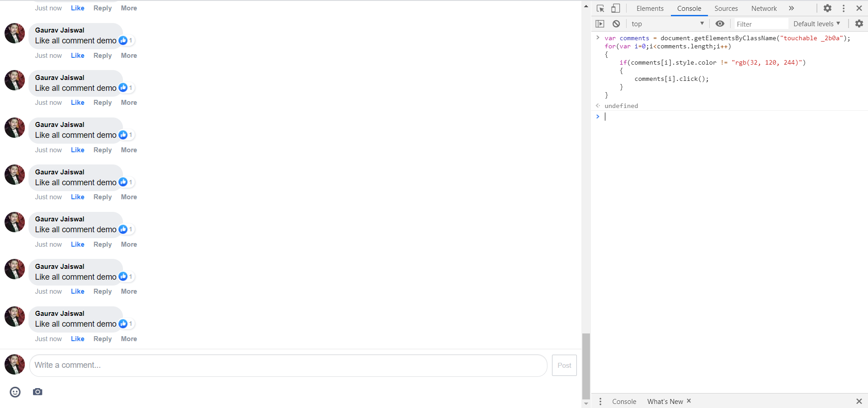
Task: Open More in the cut-off top row
Action: (129, 8)
